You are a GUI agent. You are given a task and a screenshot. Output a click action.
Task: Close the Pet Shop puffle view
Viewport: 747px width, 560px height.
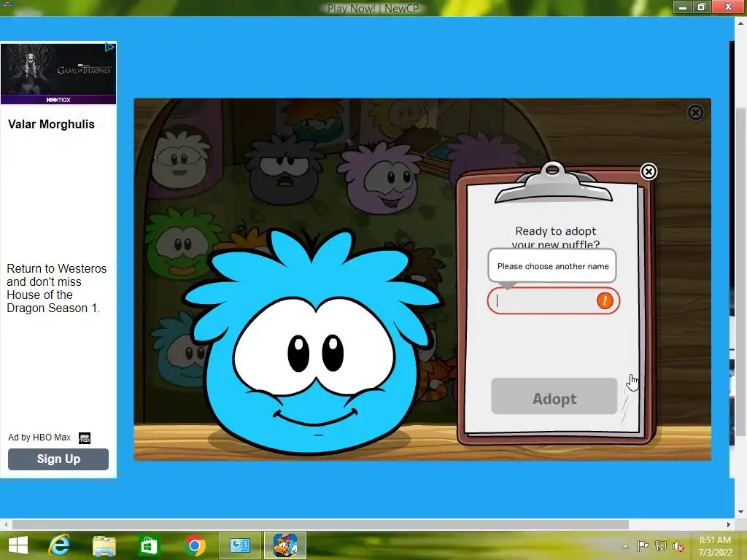tap(695, 112)
